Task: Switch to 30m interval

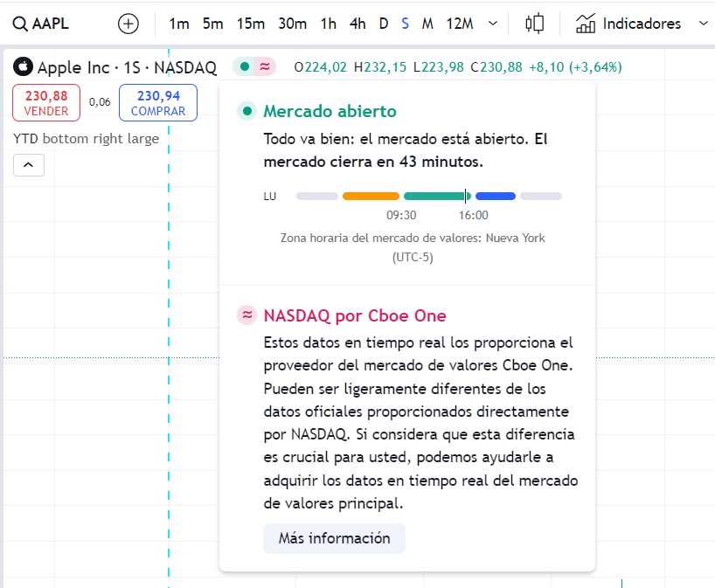Action: [x=292, y=24]
